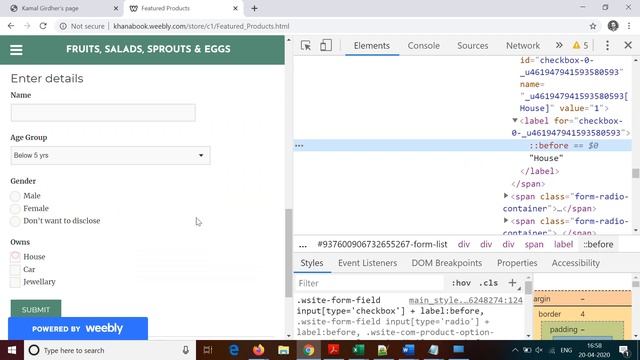
Task: Select the Styles pane tab
Action: pos(312,263)
